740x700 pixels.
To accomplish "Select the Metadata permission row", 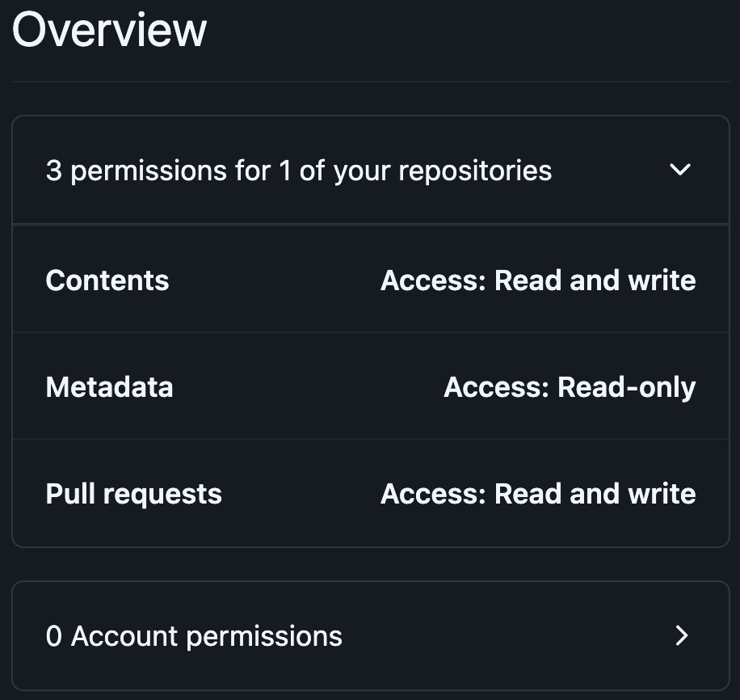I will tap(370, 386).
